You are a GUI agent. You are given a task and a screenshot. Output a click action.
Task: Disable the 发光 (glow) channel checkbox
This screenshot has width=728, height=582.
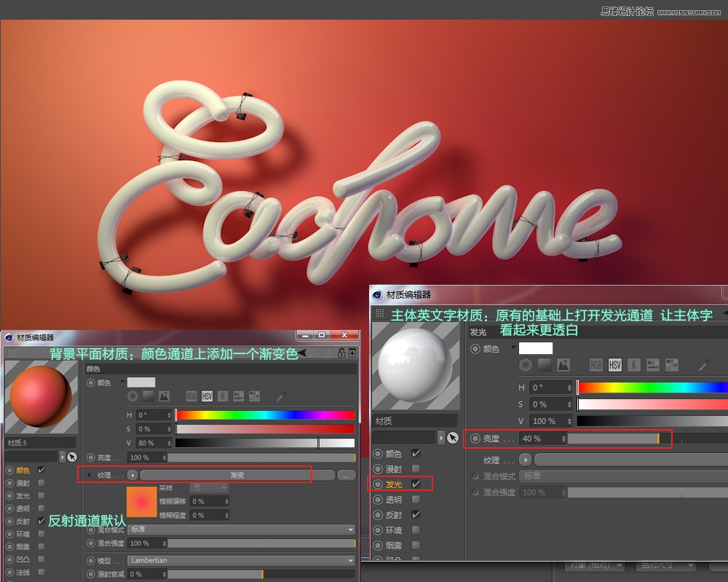click(416, 484)
